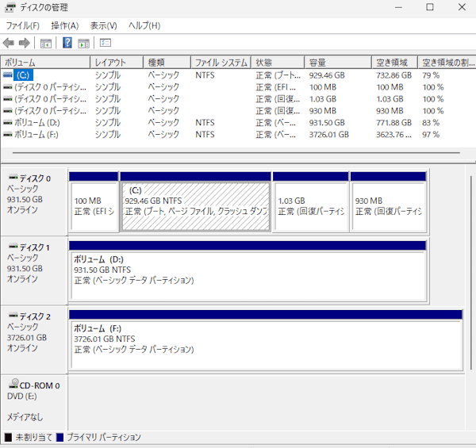Select the 1.03 GB recovery partition list row

(238, 99)
